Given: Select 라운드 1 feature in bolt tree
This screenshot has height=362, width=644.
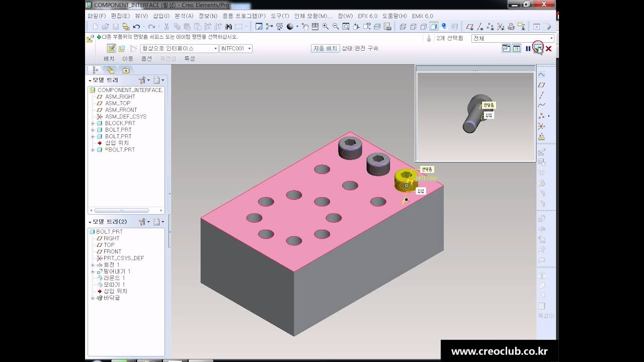Looking at the screenshot, I should [x=114, y=278].
